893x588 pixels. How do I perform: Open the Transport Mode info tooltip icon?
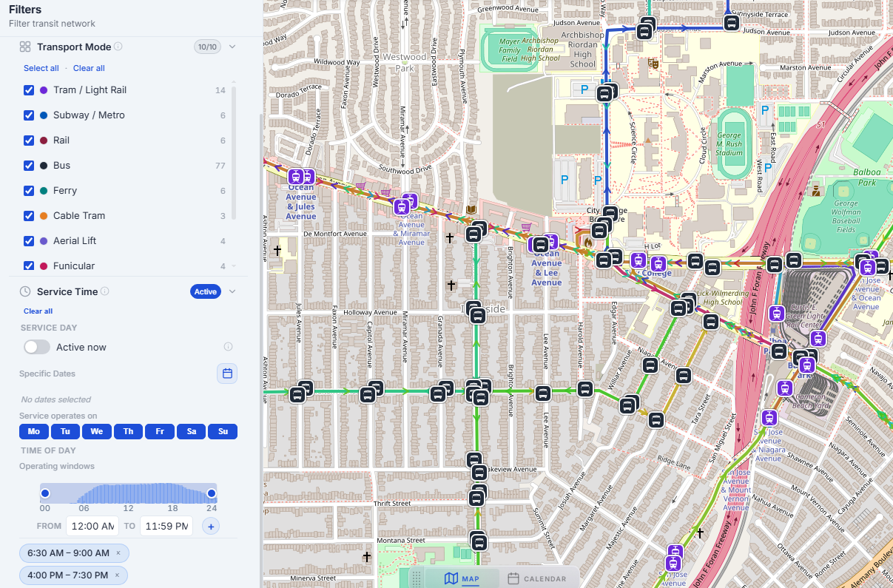(x=118, y=47)
